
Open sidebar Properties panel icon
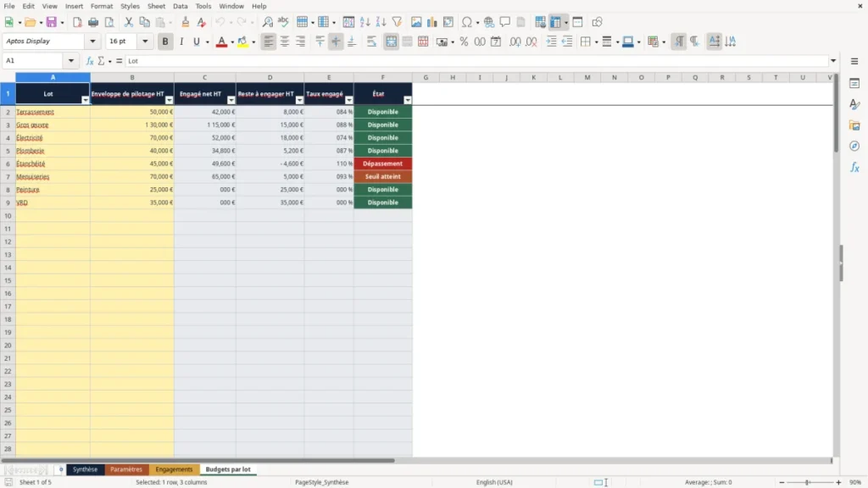pyautogui.click(x=854, y=83)
